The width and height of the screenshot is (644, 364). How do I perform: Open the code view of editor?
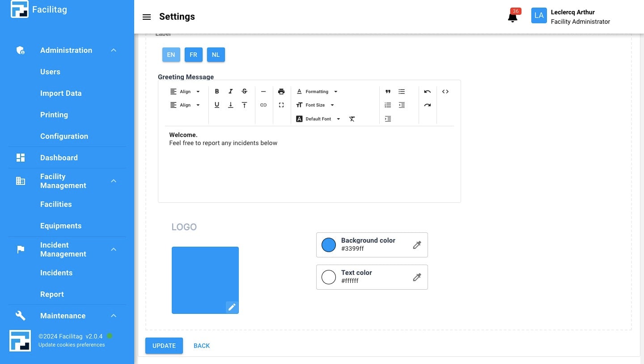coord(445,91)
